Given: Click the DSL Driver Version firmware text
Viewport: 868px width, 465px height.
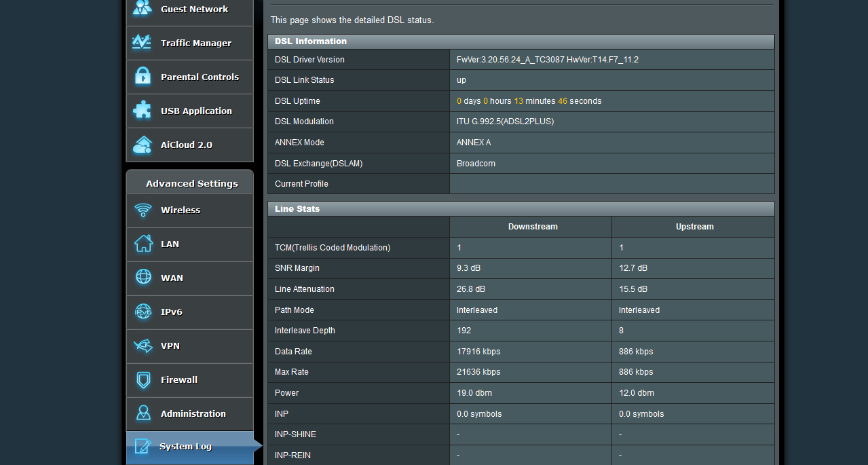Looking at the screenshot, I should pyautogui.click(x=547, y=60).
